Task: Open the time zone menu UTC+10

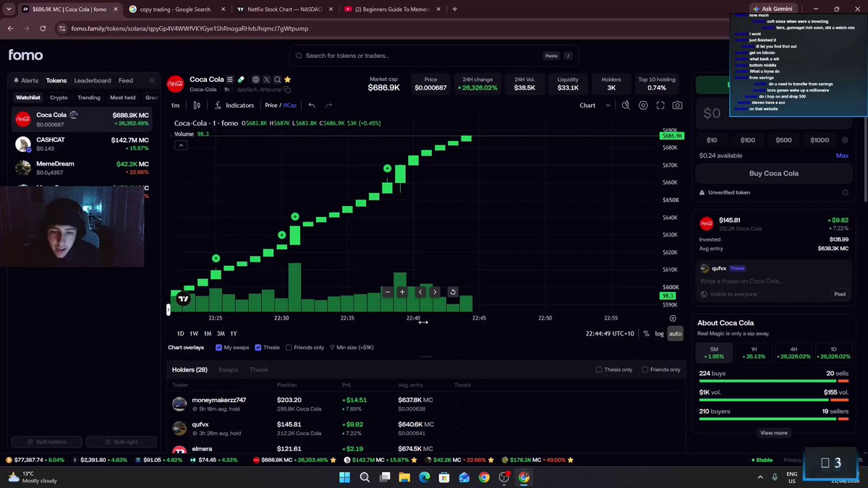Action: pos(610,333)
